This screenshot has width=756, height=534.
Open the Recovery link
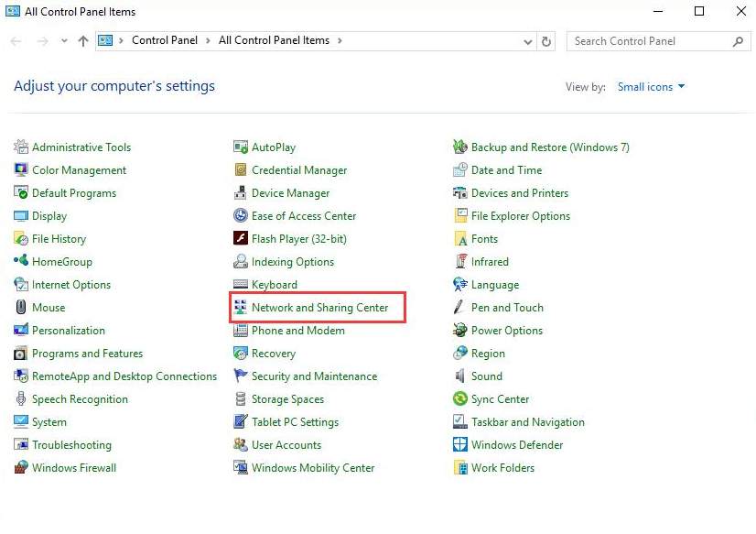(x=274, y=354)
